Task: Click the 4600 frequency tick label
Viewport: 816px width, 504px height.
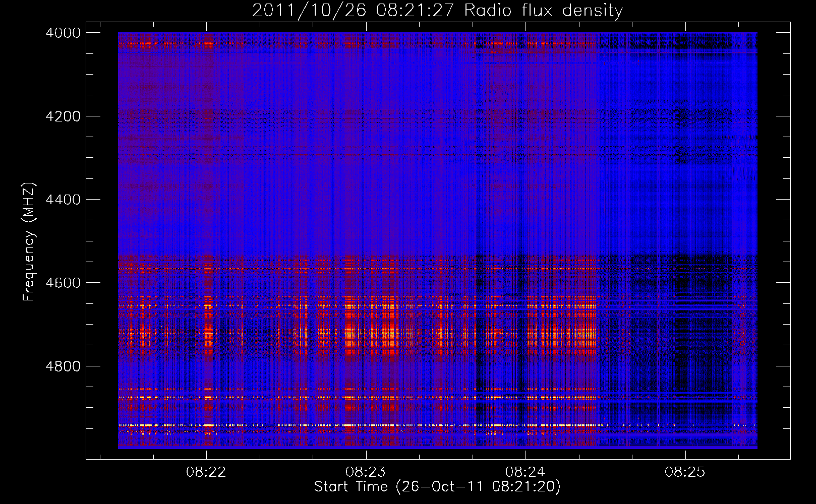Action: tap(63, 283)
